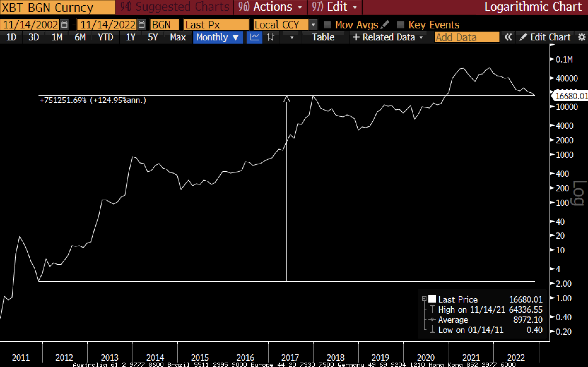Click the Local CCY currency field
The height and width of the screenshot is (367, 588).
click(x=281, y=25)
